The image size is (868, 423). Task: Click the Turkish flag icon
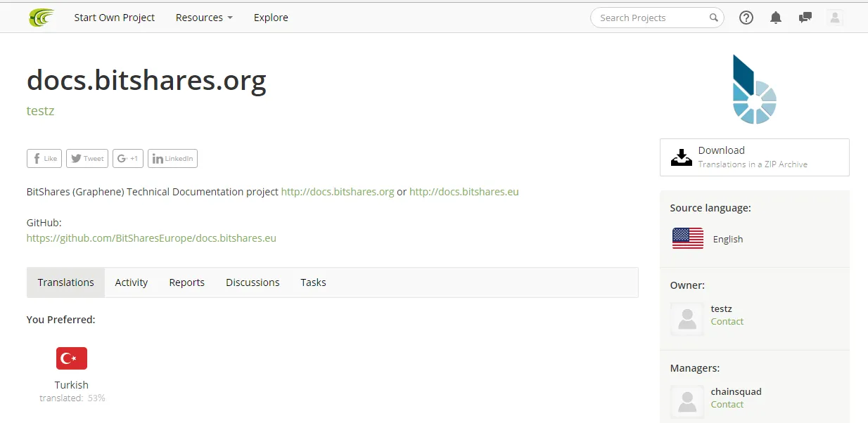point(72,358)
